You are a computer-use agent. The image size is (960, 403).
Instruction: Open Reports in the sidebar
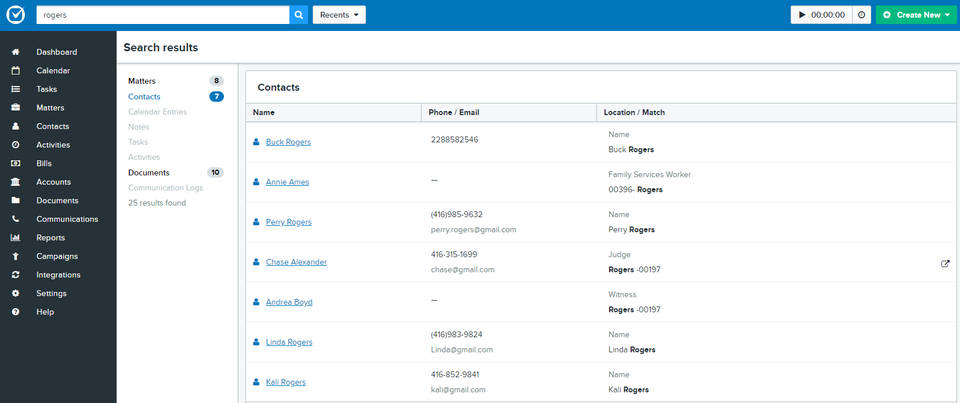(x=51, y=238)
